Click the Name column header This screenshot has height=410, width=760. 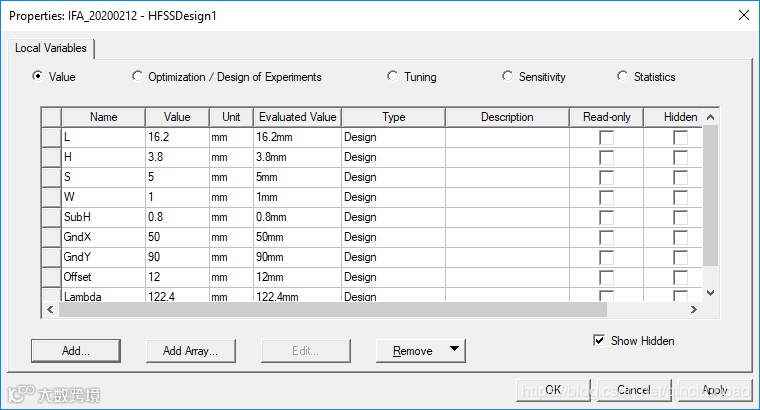tap(103, 117)
